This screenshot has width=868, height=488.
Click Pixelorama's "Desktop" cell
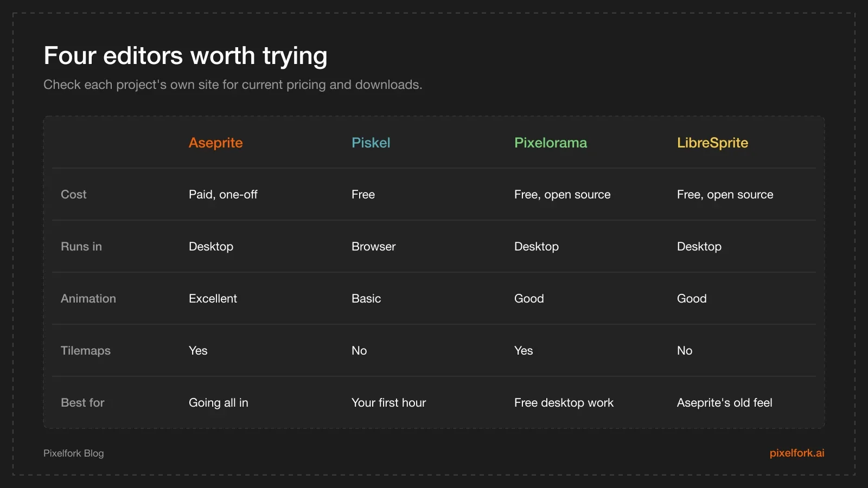tap(537, 246)
